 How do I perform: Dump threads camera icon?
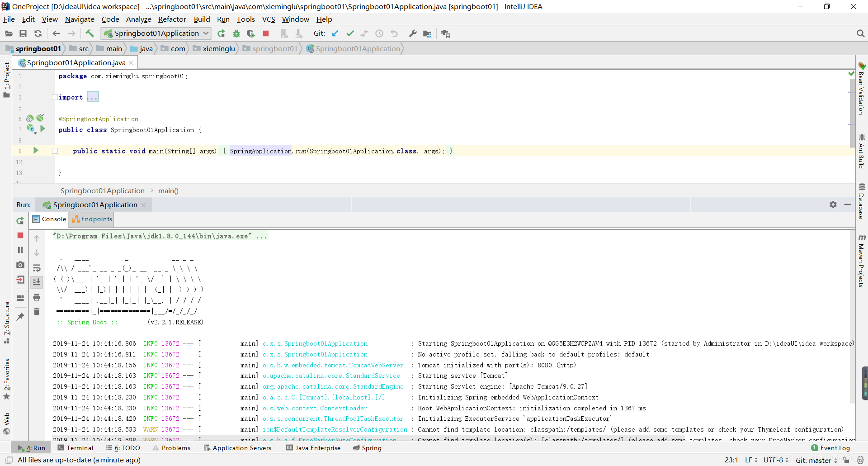point(20,265)
